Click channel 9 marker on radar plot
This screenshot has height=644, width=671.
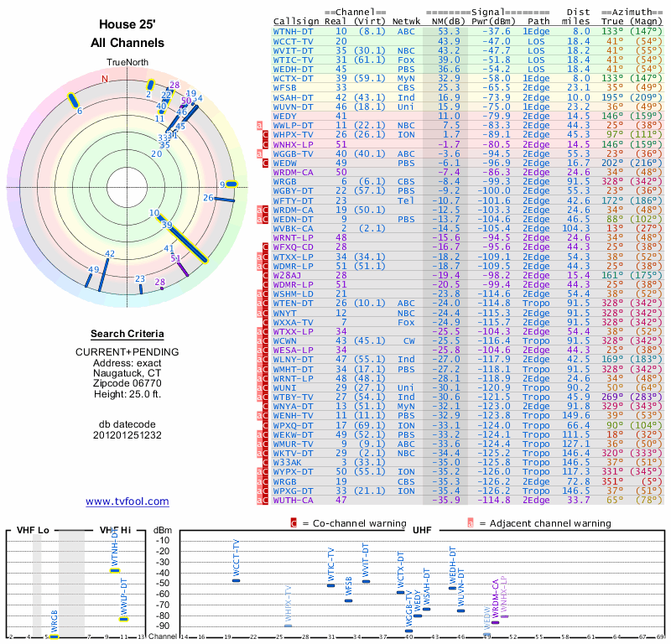[x=231, y=184]
